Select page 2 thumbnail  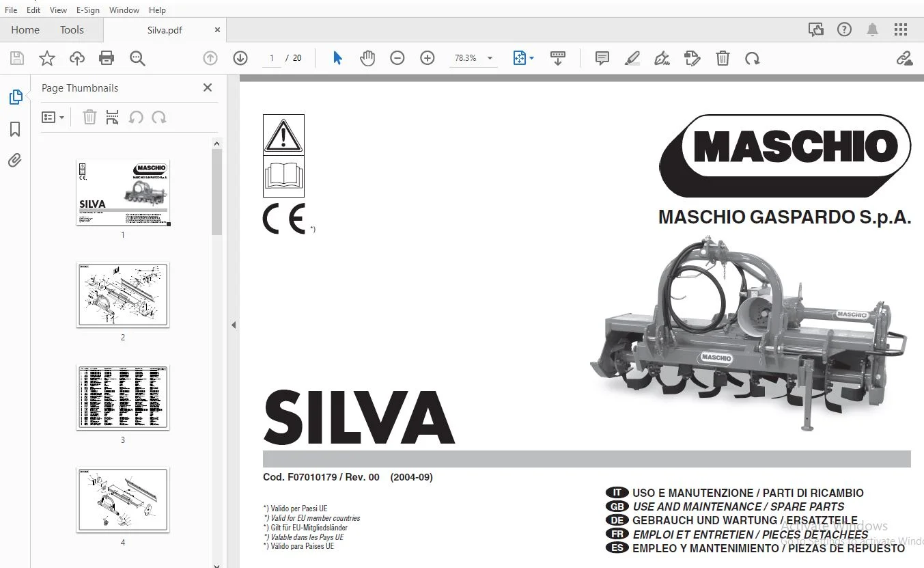[x=123, y=295]
